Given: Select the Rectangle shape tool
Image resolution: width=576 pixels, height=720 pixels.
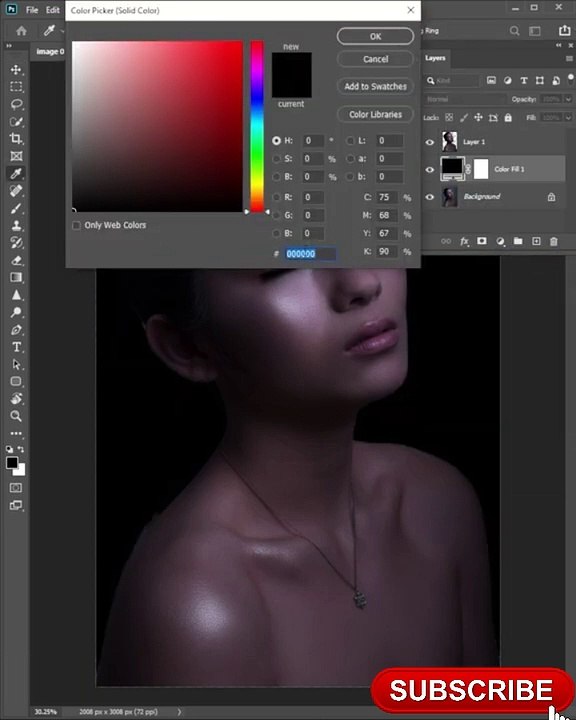Looking at the screenshot, I should coord(16,382).
